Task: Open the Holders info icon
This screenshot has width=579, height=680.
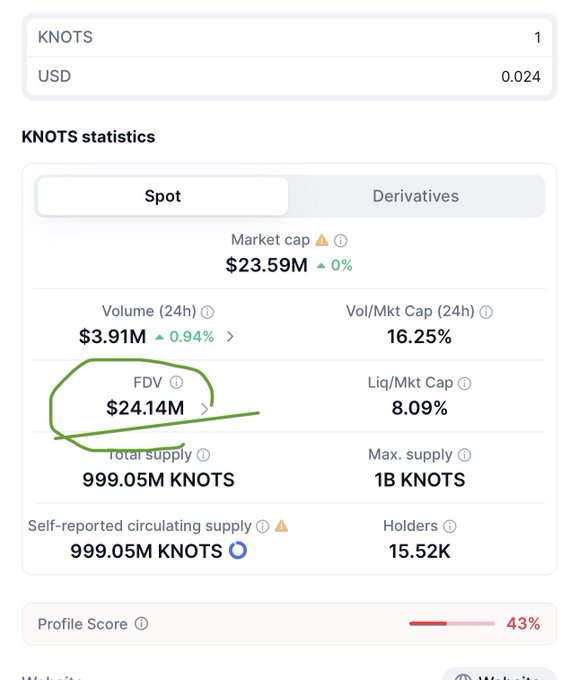Action: pos(450,526)
